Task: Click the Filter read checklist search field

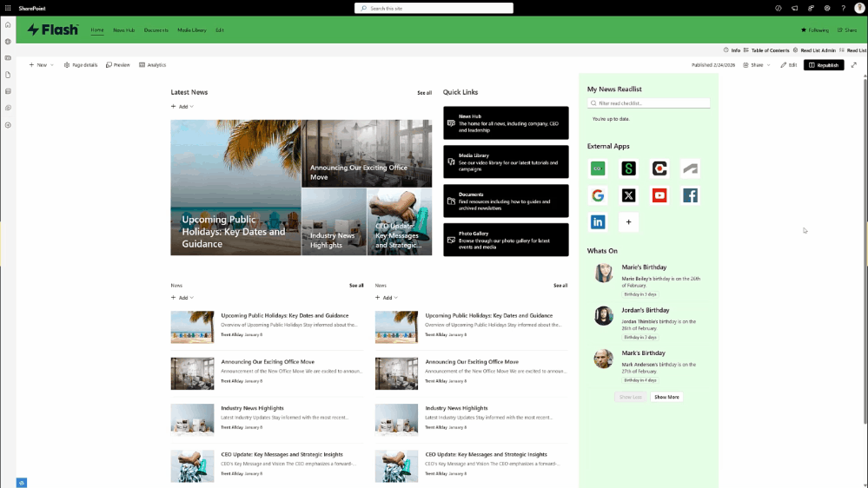Action: (648, 103)
